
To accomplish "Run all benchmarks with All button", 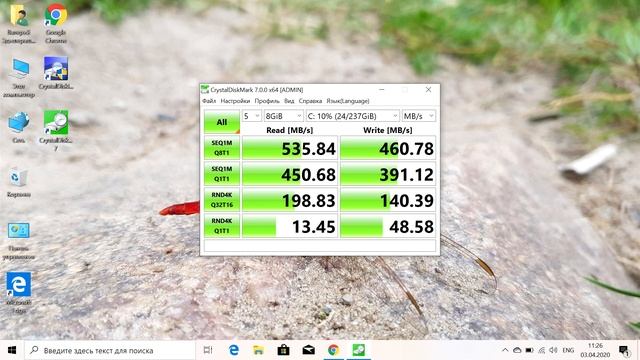I will 222,122.
